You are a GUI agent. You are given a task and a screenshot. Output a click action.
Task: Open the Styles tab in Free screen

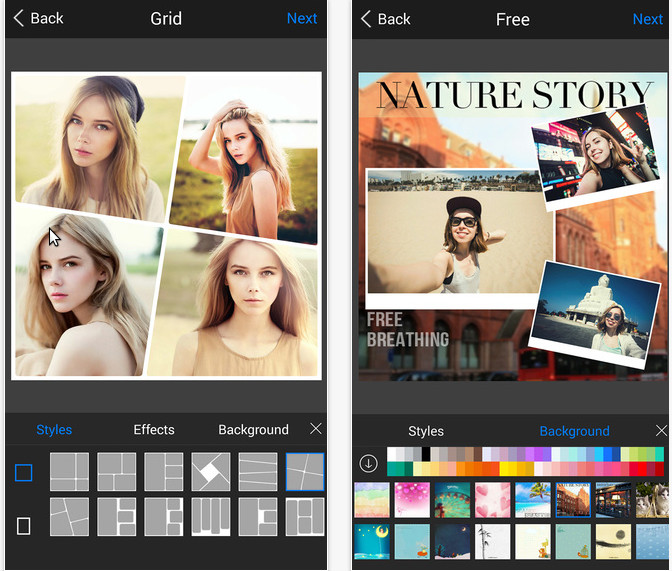tap(426, 431)
